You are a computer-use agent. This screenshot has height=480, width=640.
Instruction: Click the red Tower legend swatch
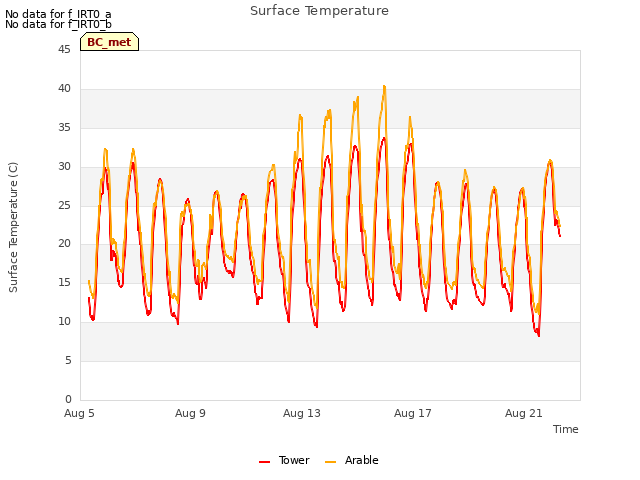pyautogui.click(x=264, y=462)
